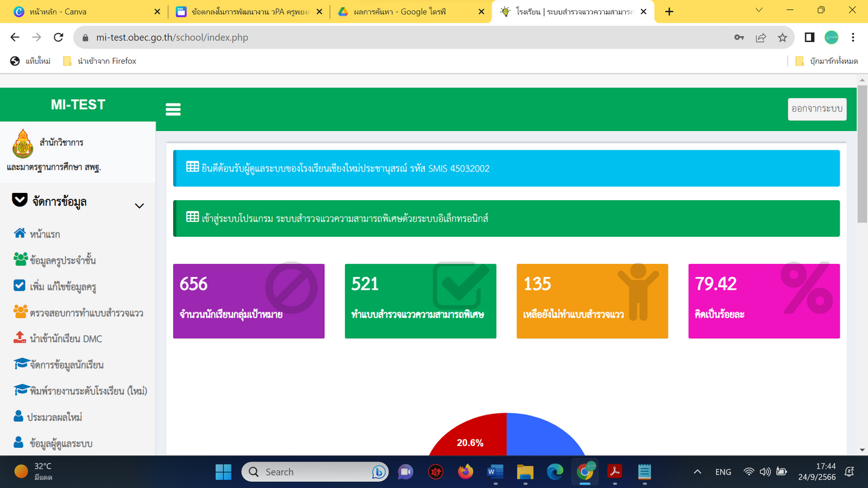868x488 pixels.
Task: Click the checkbox icon for เพิ่ม แก้ไขข้อมูลครู
Action: pyautogui.click(x=19, y=286)
